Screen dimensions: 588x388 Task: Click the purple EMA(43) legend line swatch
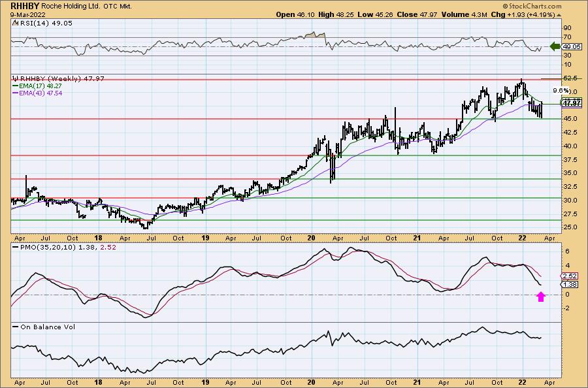(16, 93)
